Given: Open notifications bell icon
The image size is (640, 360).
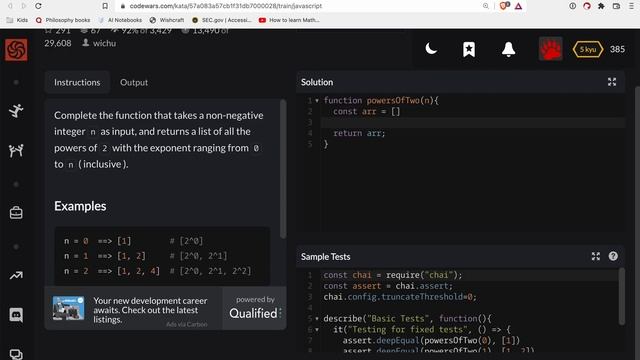Looking at the screenshot, I should [508, 49].
